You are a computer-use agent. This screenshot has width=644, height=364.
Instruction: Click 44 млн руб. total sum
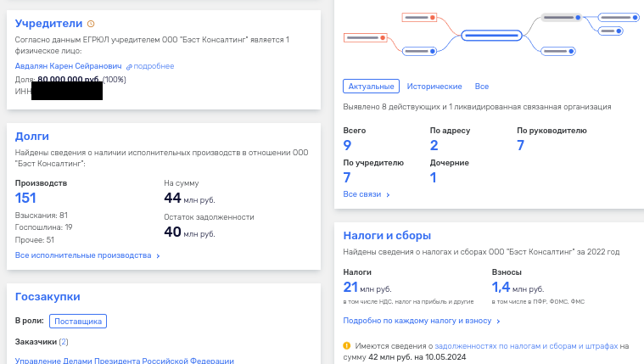(x=189, y=199)
